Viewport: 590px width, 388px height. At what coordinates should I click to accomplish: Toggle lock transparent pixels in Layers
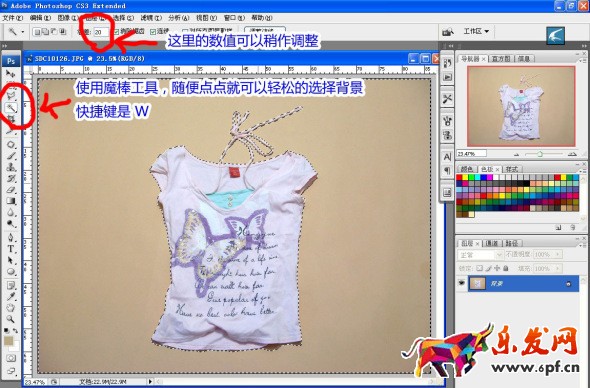tap(479, 268)
